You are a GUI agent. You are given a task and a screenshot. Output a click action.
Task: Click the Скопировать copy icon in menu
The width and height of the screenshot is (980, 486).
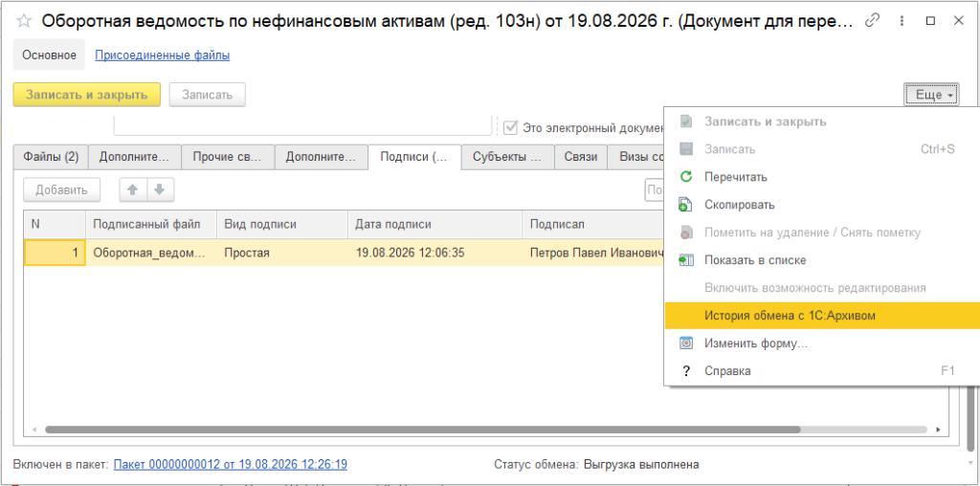tap(685, 205)
